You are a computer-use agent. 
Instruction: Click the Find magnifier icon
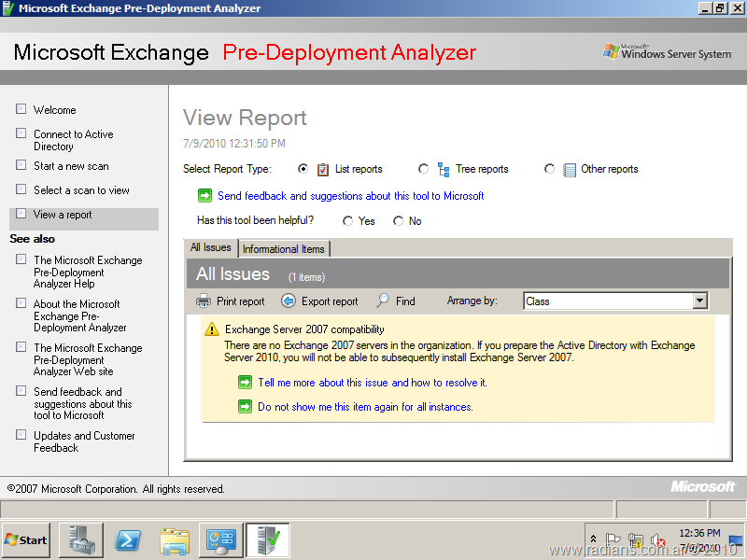point(383,301)
